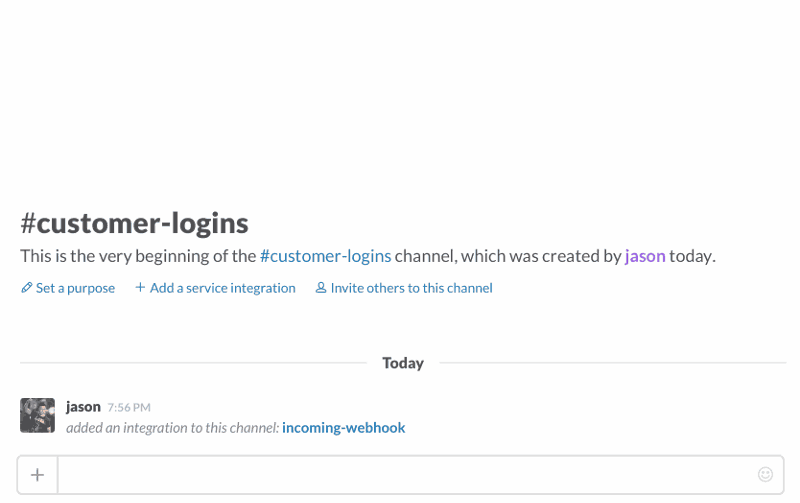Open the emoji picker smiley icon
800x503 pixels.
pyautogui.click(x=765, y=474)
